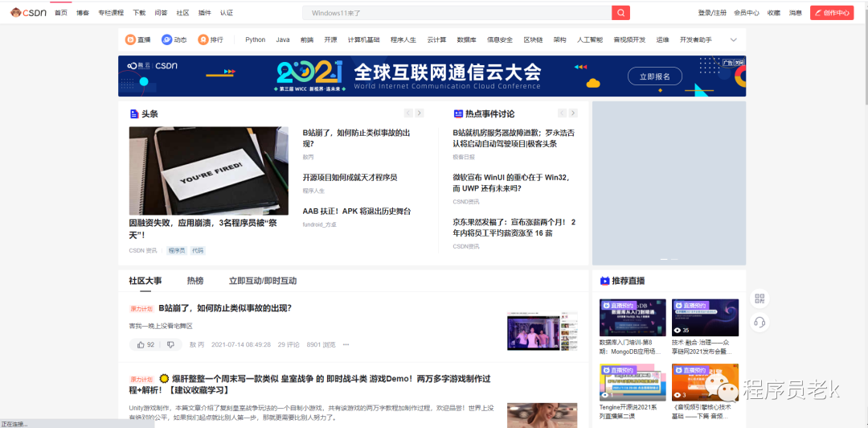Screen dimensions: 868x428
Task: Open 认证 in top navigation
Action: click(x=227, y=13)
